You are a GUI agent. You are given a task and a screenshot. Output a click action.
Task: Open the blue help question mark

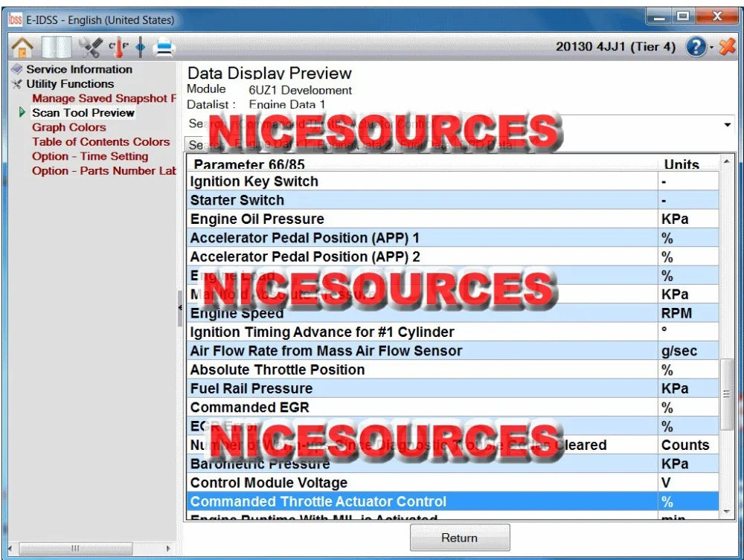click(x=696, y=47)
